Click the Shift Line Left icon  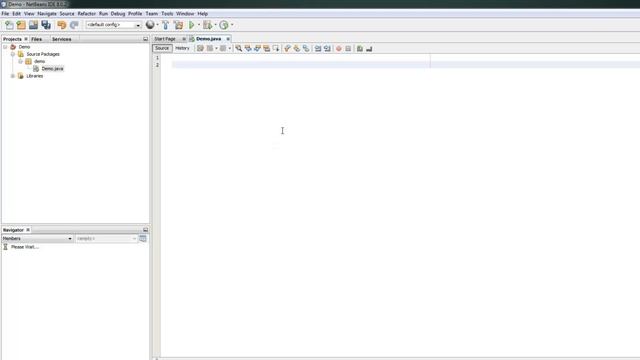(318, 49)
